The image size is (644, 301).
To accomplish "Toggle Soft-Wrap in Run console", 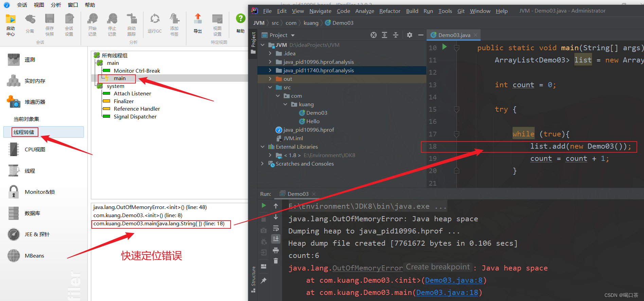I will (276, 228).
